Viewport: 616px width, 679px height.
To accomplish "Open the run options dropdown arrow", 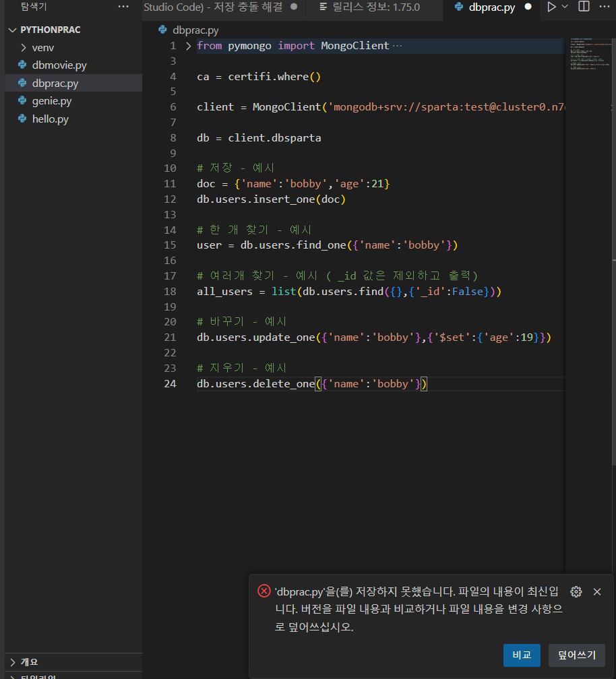I will point(565,7).
